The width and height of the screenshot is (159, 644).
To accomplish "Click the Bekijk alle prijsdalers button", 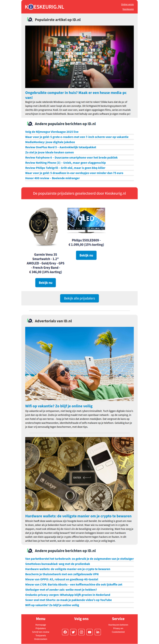I will [79, 298].
